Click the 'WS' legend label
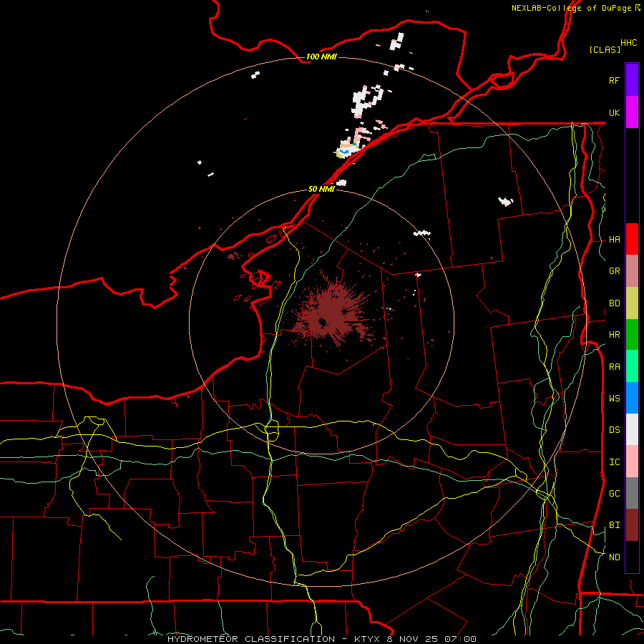The height and width of the screenshot is (644, 644). [x=615, y=398]
